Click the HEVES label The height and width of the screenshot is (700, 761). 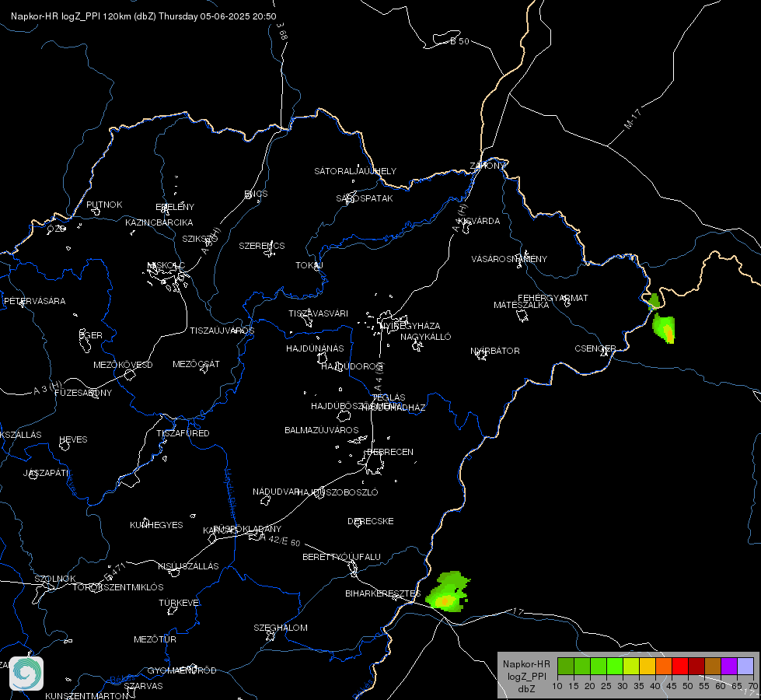coord(73,439)
